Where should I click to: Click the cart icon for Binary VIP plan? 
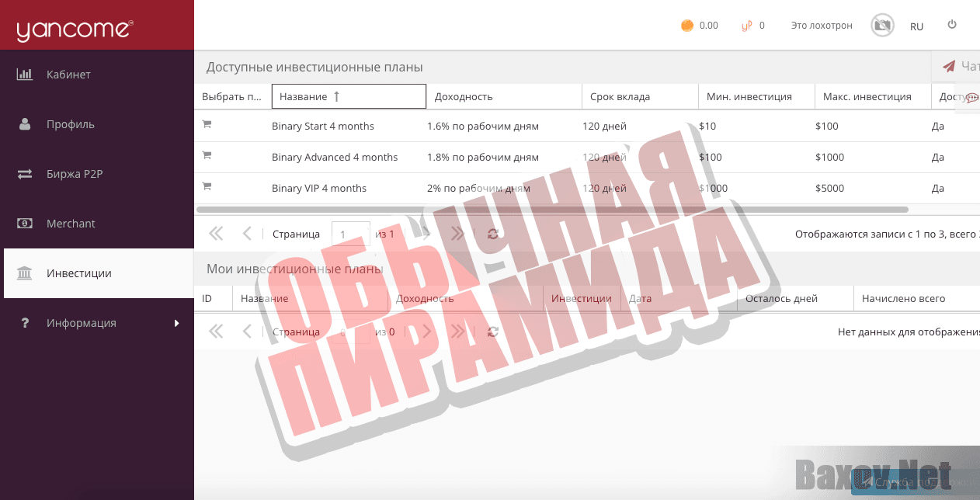coord(207,186)
